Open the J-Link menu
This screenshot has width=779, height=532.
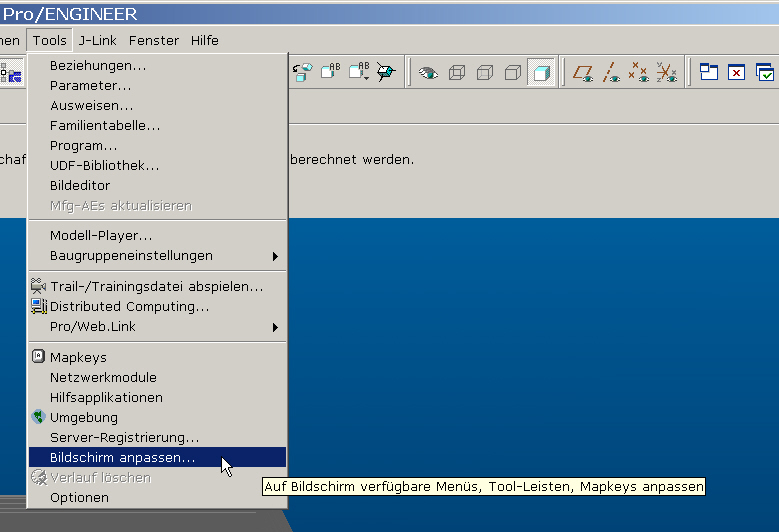click(x=97, y=40)
